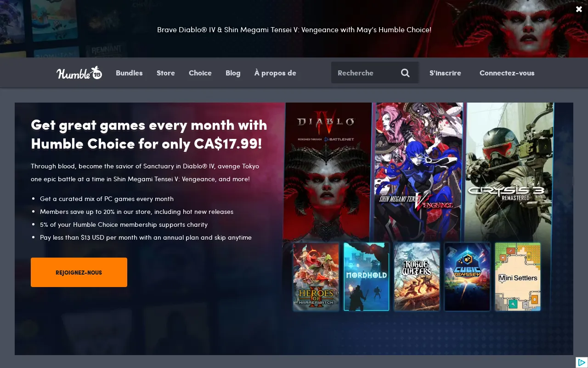The height and width of the screenshot is (368, 588).
Task: Click the Brave Diablo IV promo banner text
Action: (294, 29)
